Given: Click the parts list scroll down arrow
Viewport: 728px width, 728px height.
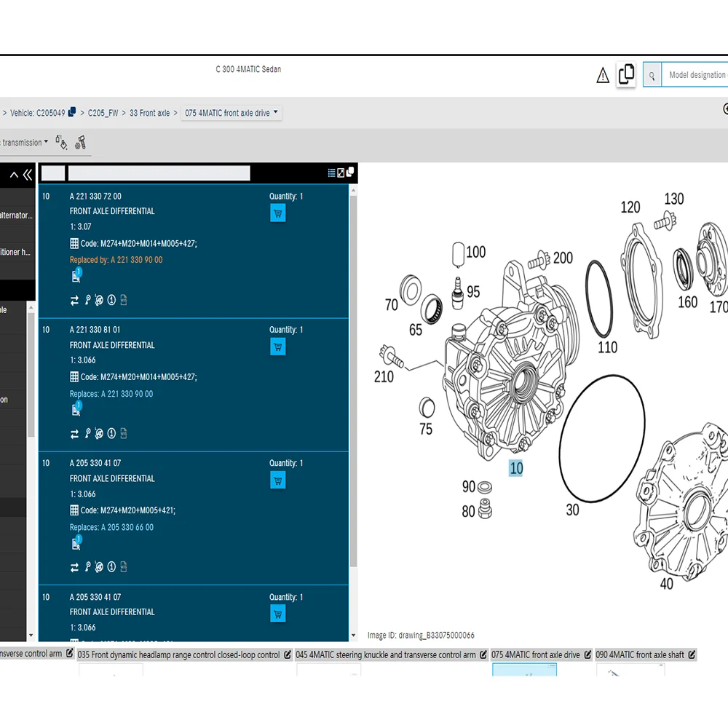Looking at the screenshot, I should point(353,636).
